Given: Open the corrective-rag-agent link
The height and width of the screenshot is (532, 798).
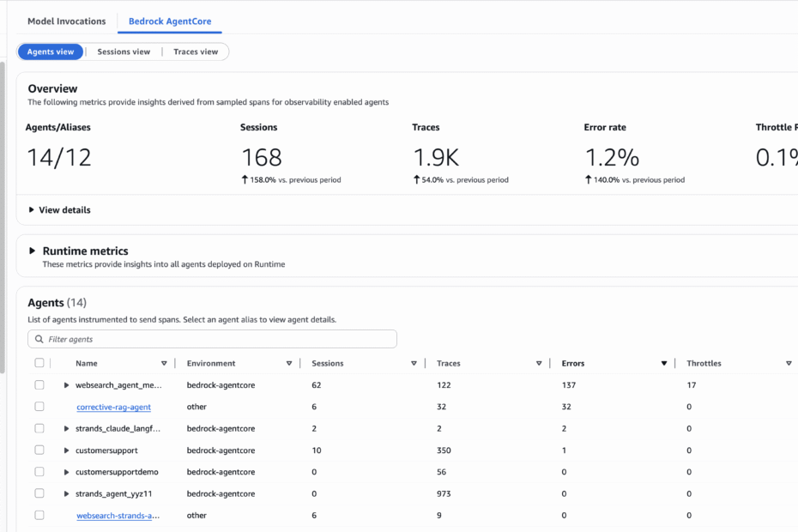Looking at the screenshot, I should (113, 407).
